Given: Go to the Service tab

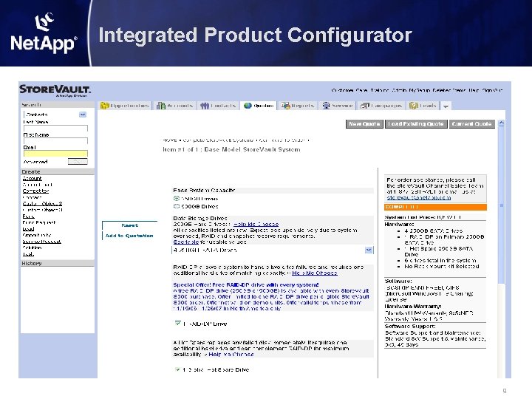Looking at the screenshot, I should [x=338, y=106].
